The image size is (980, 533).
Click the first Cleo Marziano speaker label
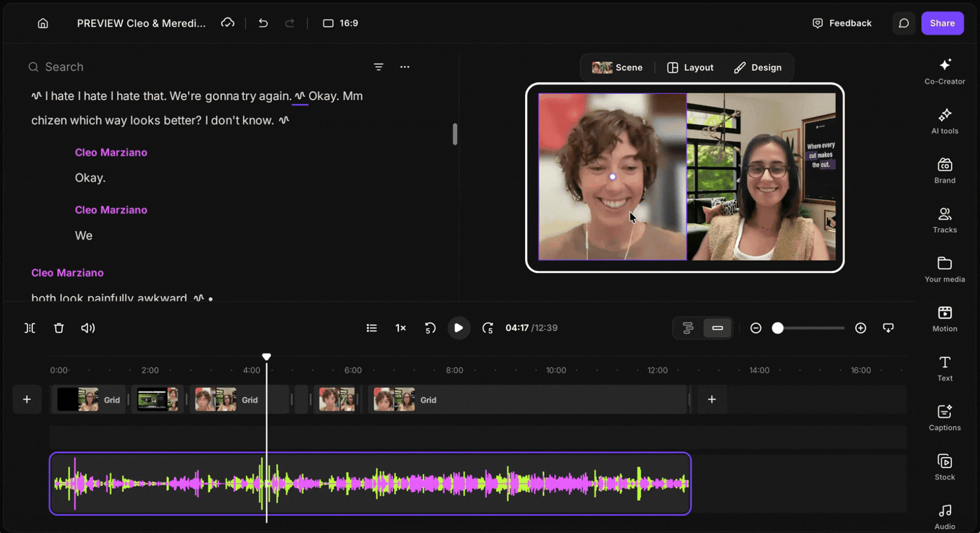click(111, 152)
